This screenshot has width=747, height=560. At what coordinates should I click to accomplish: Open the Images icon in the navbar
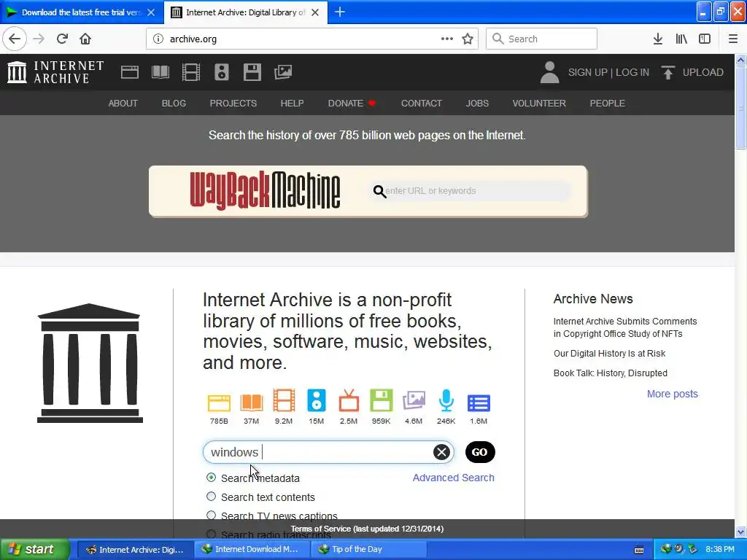coord(283,72)
